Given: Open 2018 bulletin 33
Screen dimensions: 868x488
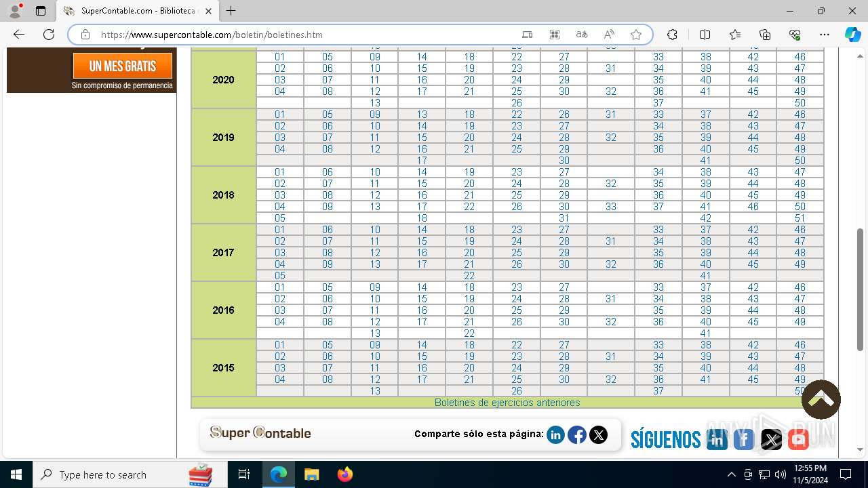Looking at the screenshot, I should coord(611,207).
